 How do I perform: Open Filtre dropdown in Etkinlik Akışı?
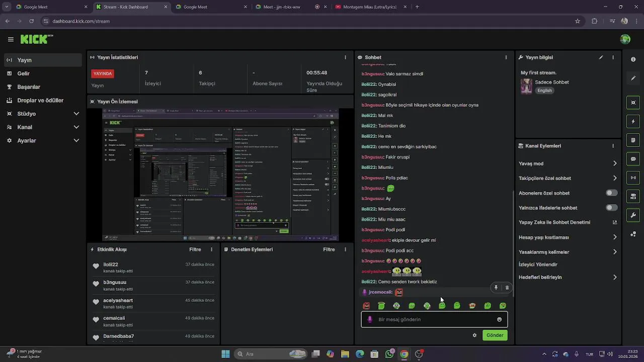[195, 249]
